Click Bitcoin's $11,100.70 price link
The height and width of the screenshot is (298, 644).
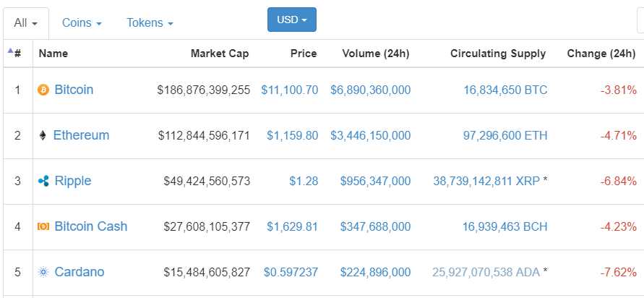[x=290, y=90]
